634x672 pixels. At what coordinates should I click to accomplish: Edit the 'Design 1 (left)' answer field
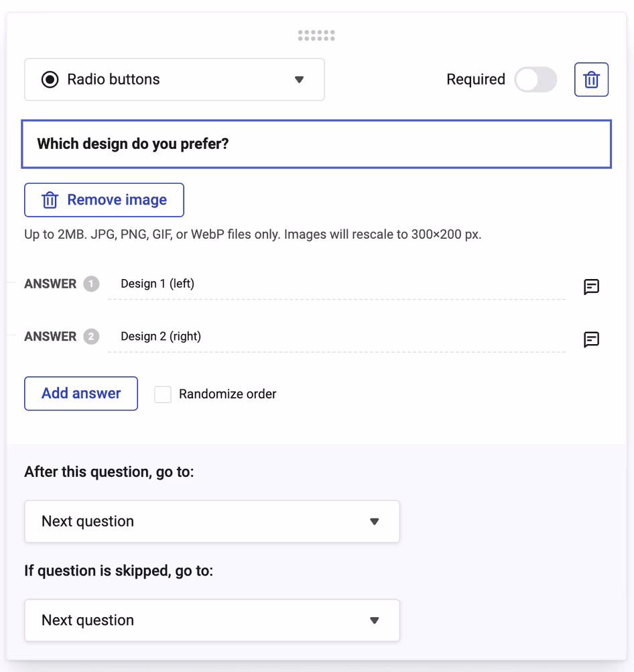336,284
